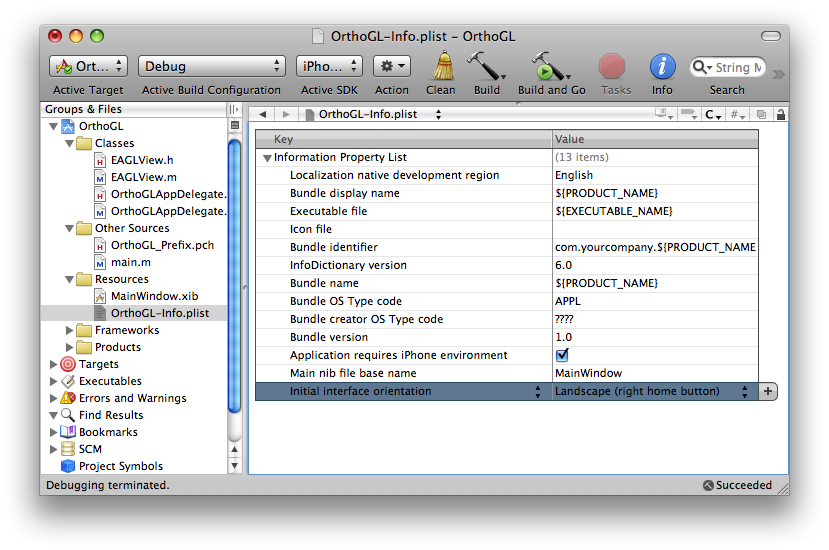Select OrthoGL-Info.plist in Resources
829x550 pixels.
pyautogui.click(x=160, y=313)
